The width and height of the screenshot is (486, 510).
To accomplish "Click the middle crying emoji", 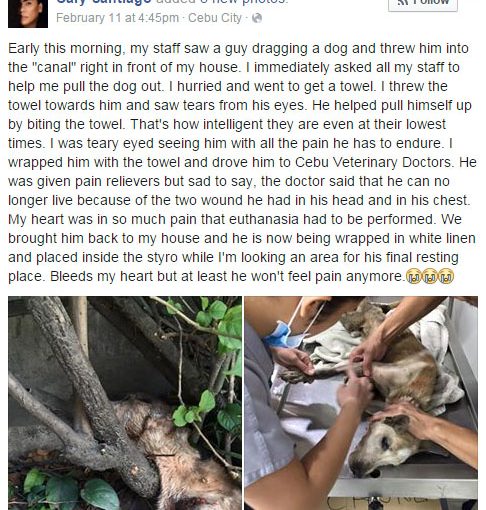I will click(429, 276).
